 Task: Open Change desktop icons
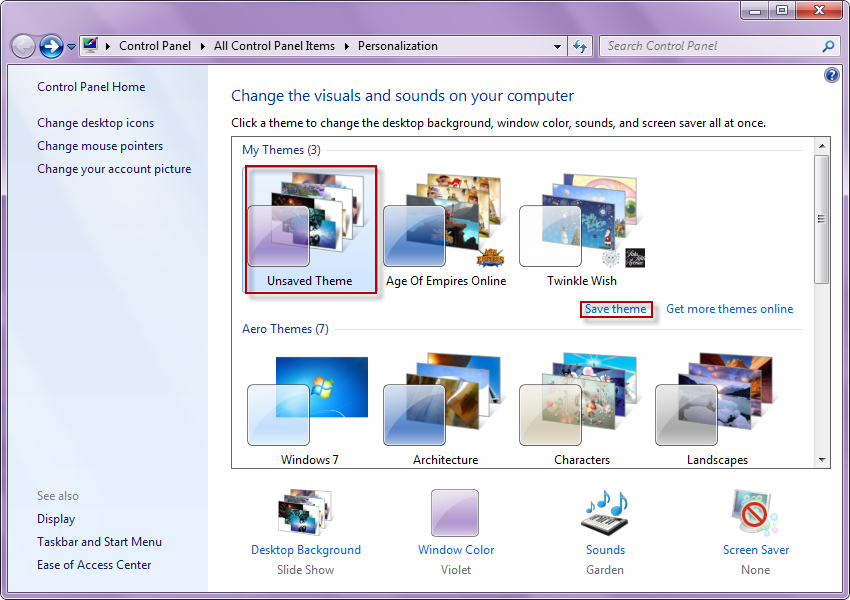[95, 123]
